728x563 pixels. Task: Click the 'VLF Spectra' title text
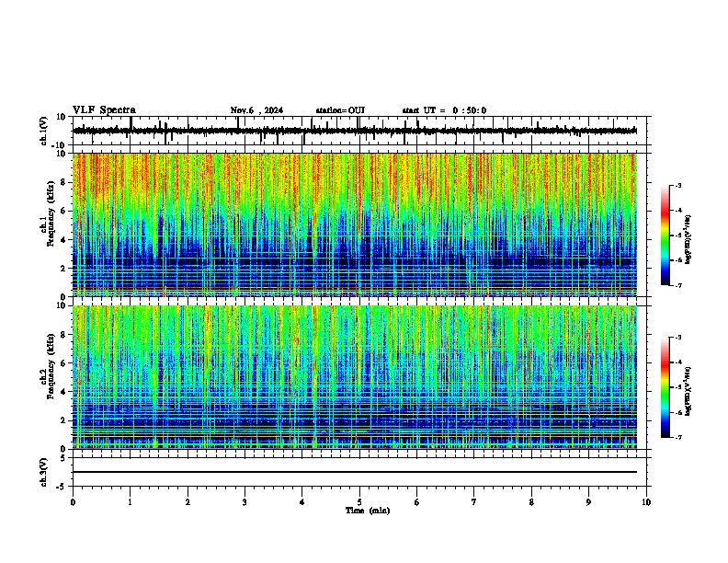pos(104,110)
